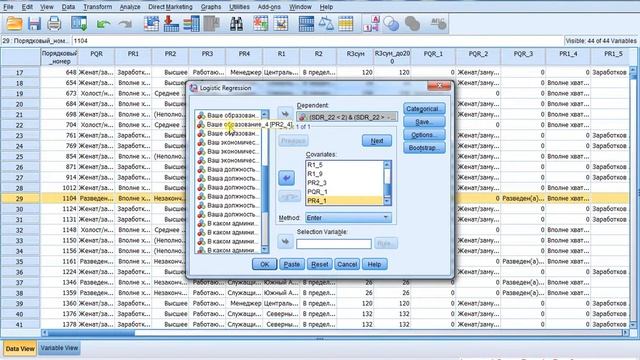Image resolution: width=640 pixels, height=360 pixels.
Task: Open the Recall recently used dialogs icon
Action: click(x=79, y=24)
